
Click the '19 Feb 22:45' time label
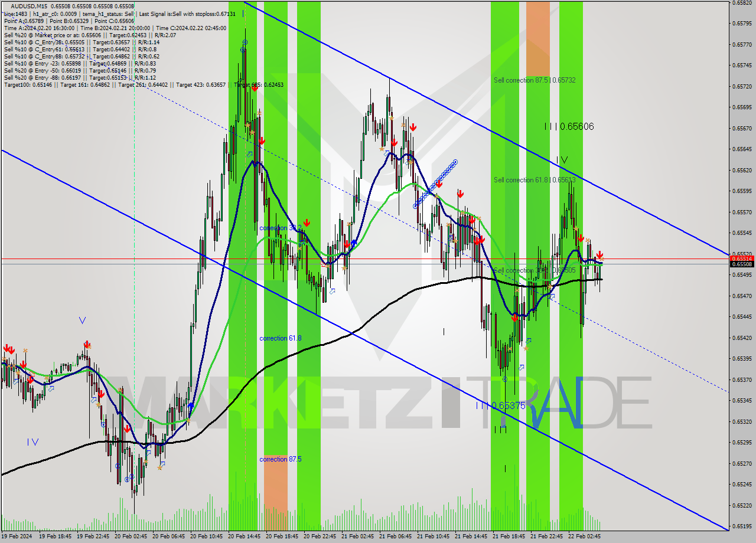(93, 537)
